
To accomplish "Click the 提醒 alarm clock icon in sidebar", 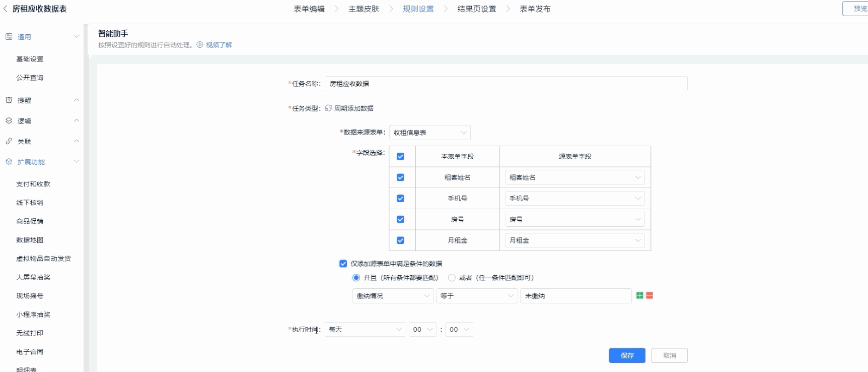I will [9, 100].
